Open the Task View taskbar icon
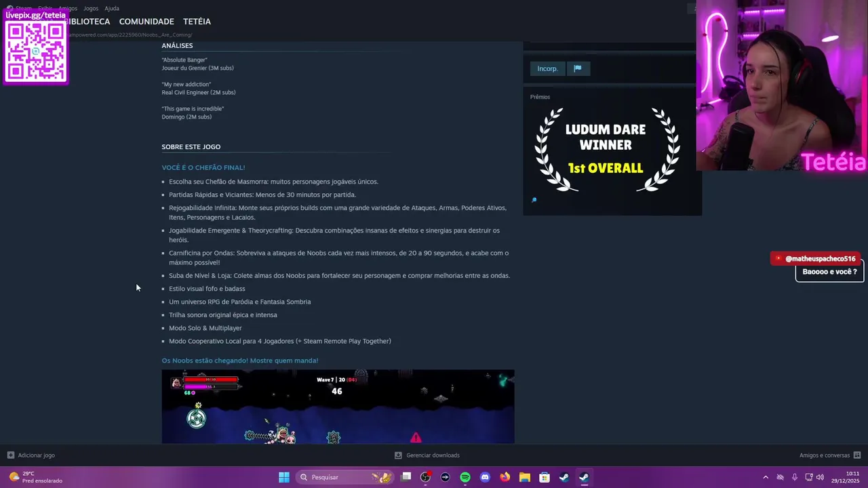The width and height of the screenshot is (868, 488). click(x=406, y=477)
